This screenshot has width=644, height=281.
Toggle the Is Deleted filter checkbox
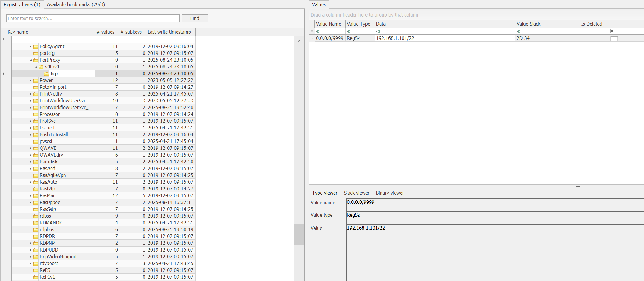tap(612, 31)
